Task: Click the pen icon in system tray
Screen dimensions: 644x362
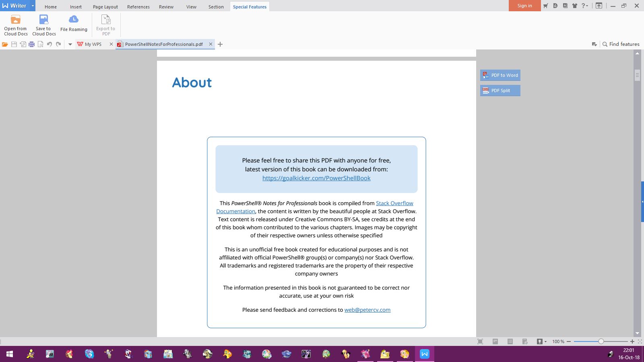Action: coord(611,354)
